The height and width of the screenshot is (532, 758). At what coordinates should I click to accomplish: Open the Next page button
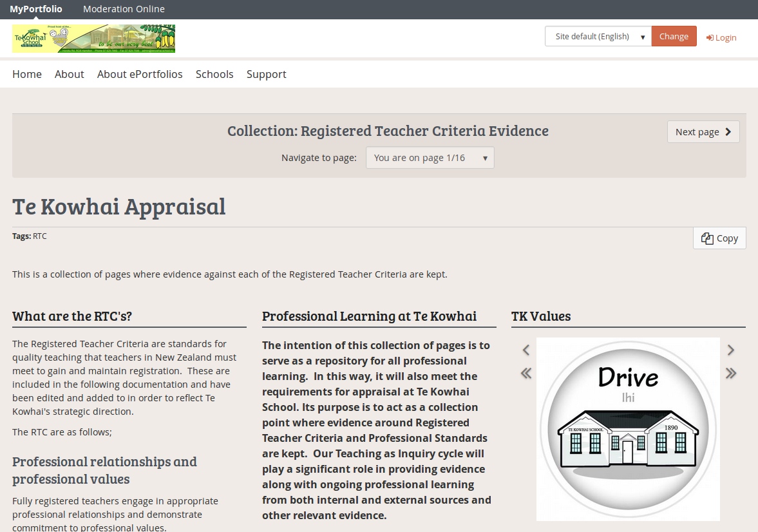click(x=703, y=132)
